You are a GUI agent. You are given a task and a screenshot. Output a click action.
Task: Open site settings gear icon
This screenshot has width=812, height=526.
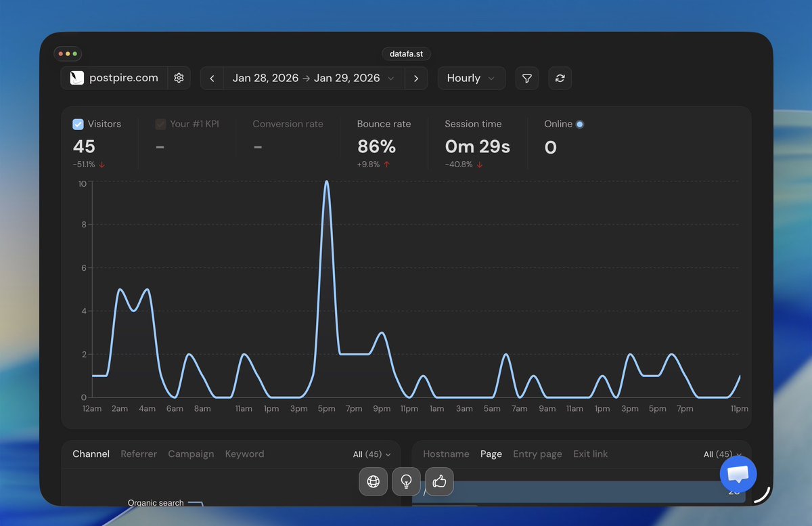tap(179, 78)
